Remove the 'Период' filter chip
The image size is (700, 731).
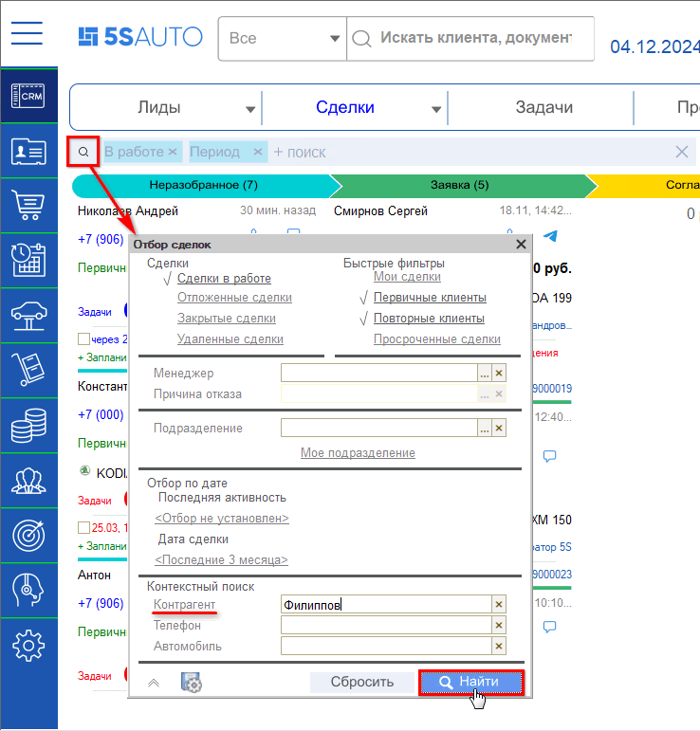258,152
